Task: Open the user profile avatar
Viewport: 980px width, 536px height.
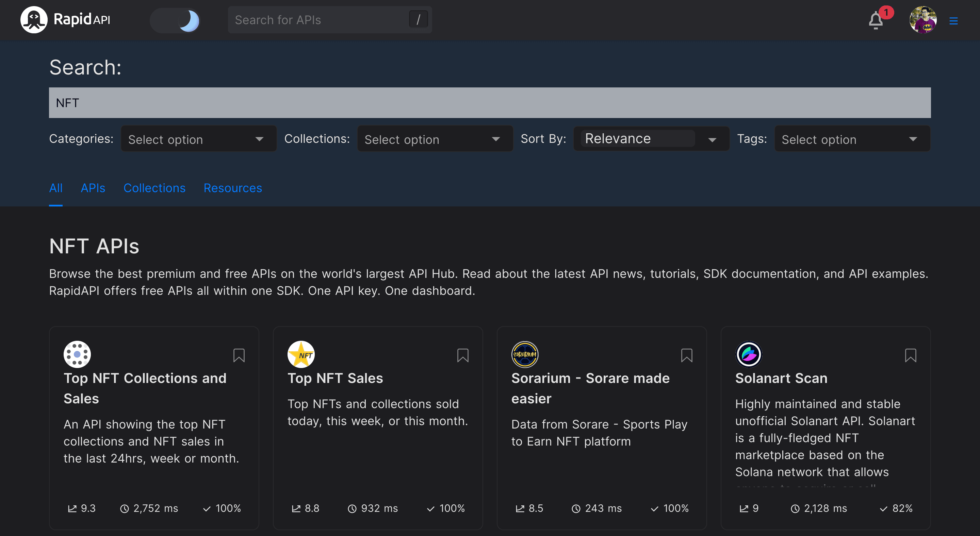Action: 923,20
